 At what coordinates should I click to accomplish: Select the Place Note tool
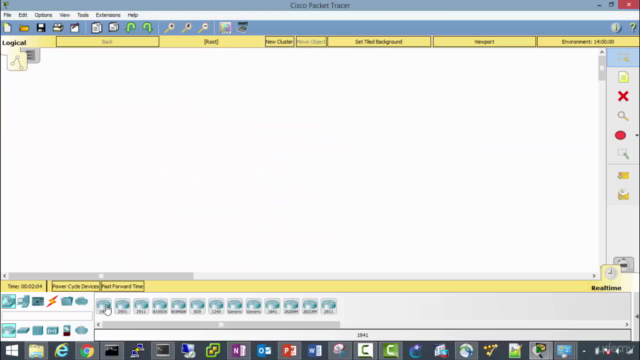tap(623, 77)
